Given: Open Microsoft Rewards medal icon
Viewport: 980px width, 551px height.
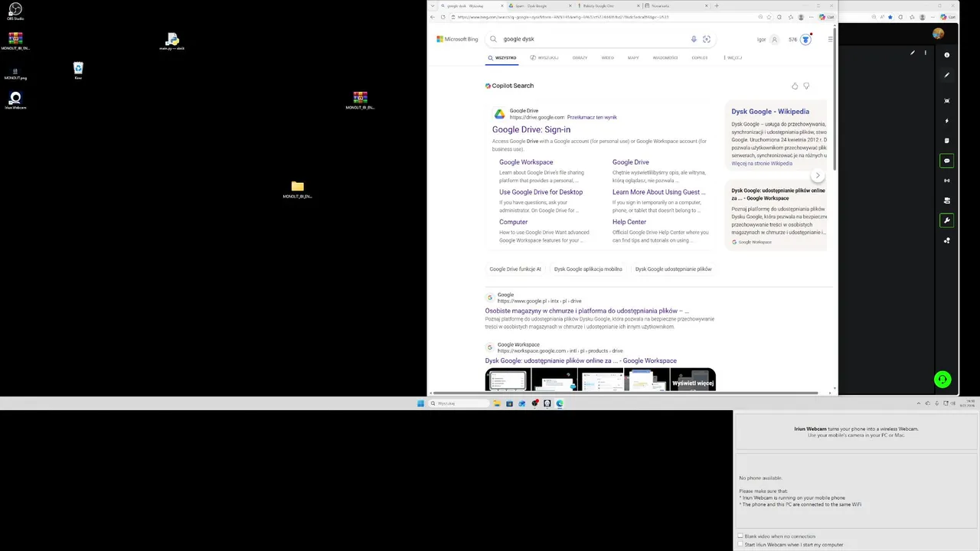Looking at the screenshot, I should 805,40.
